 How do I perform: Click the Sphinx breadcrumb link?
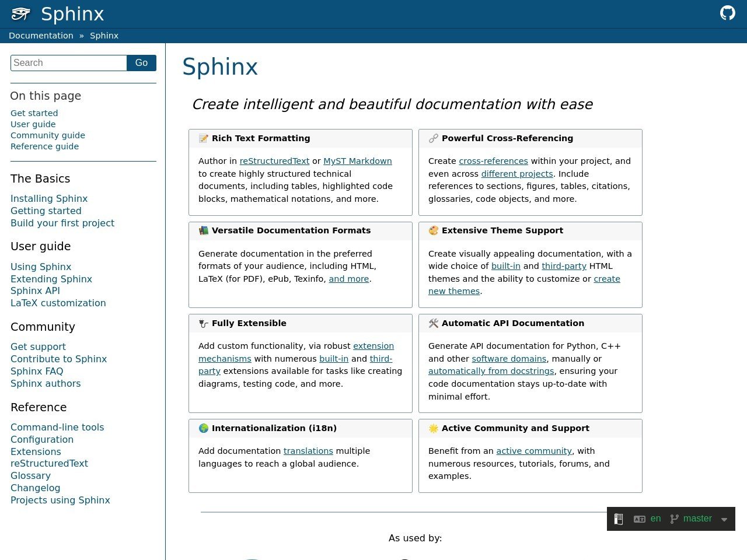click(x=104, y=36)
